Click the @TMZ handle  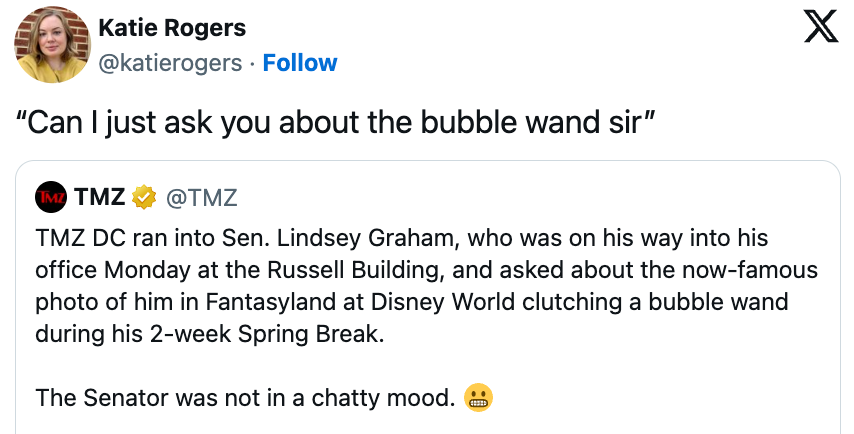tap(200, 197)
